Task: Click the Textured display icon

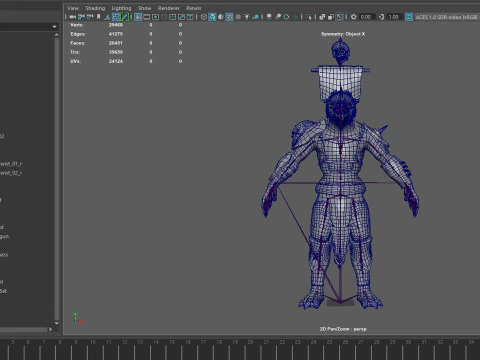Action: (238, 17)
